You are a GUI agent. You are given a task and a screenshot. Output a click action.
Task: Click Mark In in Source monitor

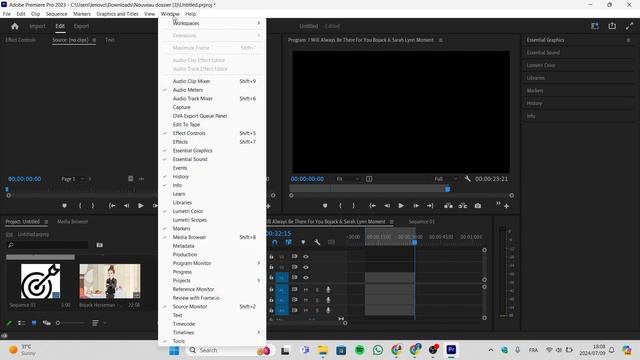(80, 206)
